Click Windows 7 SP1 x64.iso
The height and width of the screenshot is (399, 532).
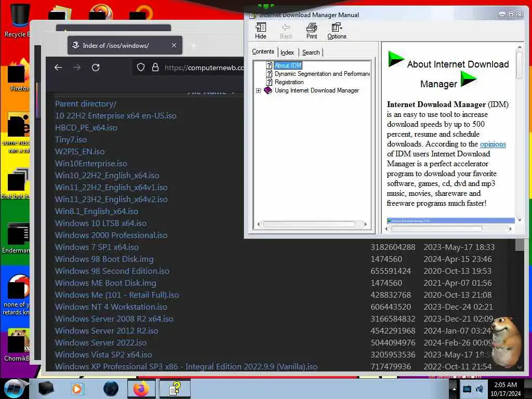[97, 247]
